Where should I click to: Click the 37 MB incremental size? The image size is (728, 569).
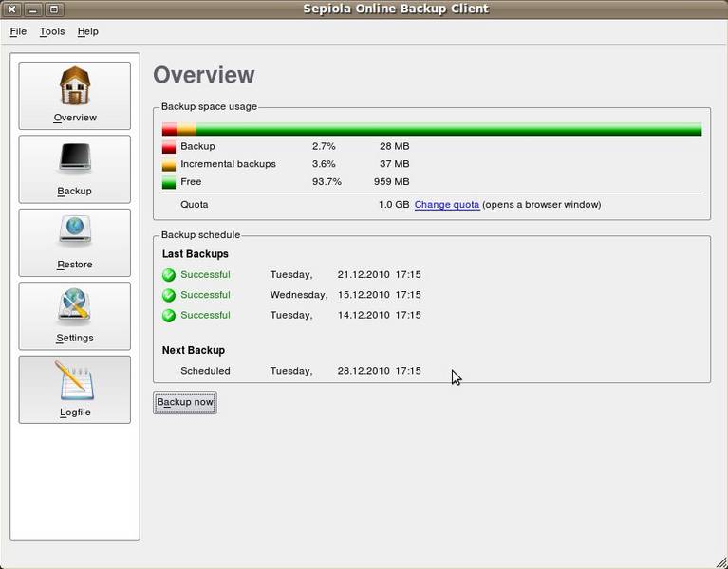[x=395, y=164]
